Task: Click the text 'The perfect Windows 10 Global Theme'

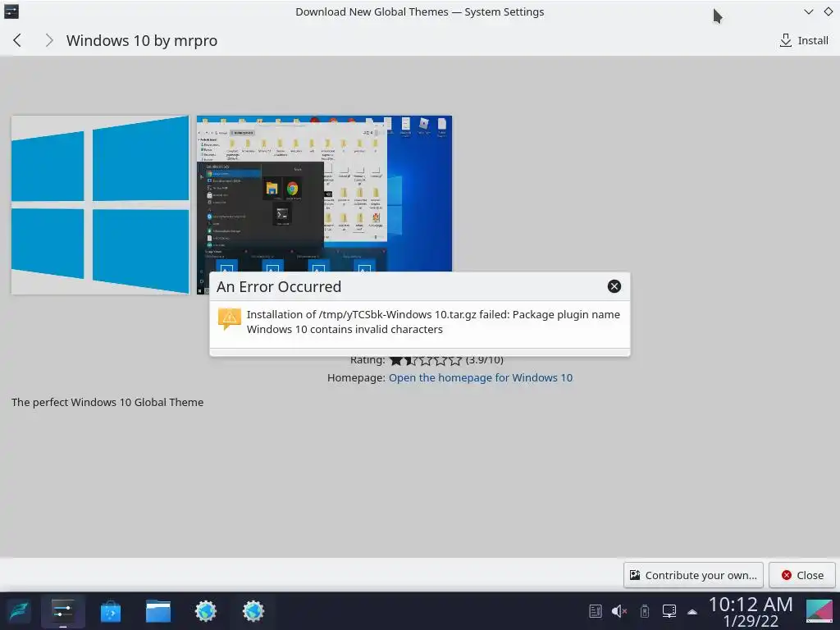Action: point(107,402)
